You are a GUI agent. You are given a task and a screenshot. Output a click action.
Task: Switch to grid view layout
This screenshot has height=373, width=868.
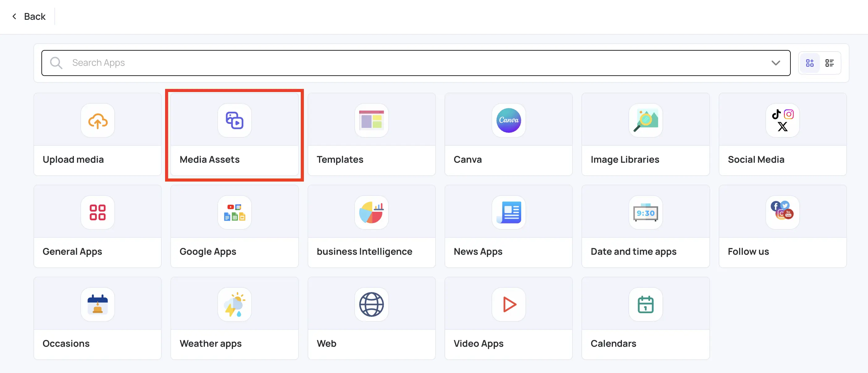(810, 63)
